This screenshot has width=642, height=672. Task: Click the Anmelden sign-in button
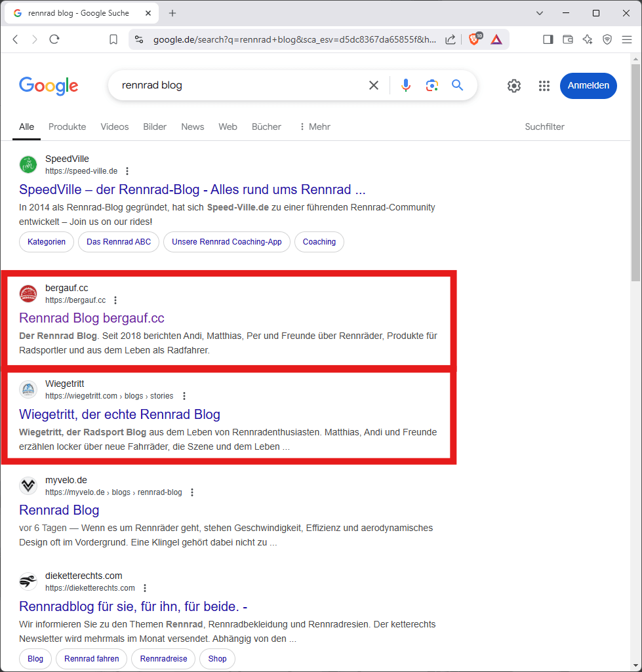point(588,86)
